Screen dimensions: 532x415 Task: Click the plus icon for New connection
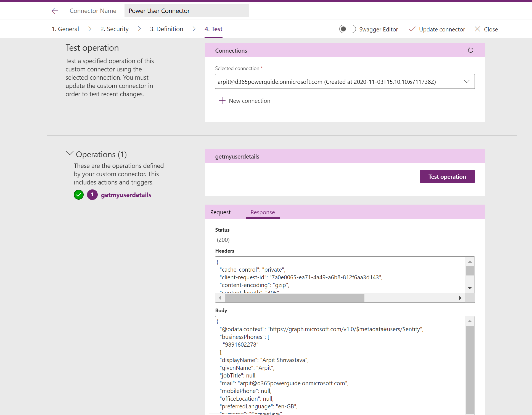point(222,101)
